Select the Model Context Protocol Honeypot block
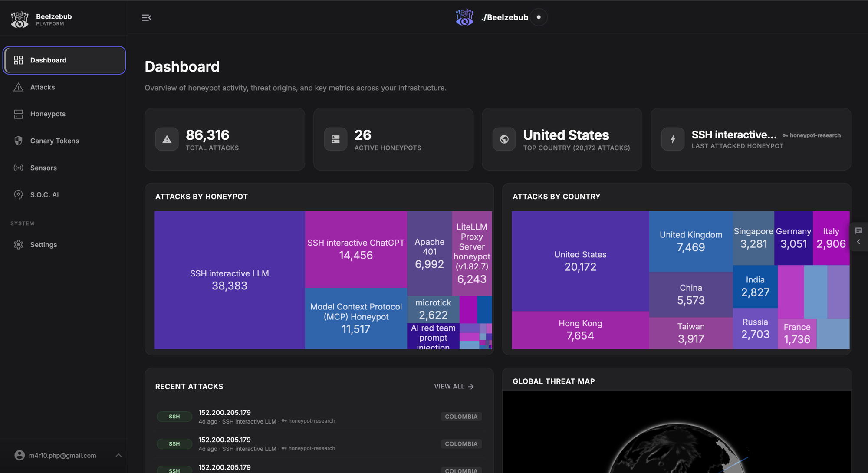The width and height of the screenshot is (868, 473). (x=356, y=319)
